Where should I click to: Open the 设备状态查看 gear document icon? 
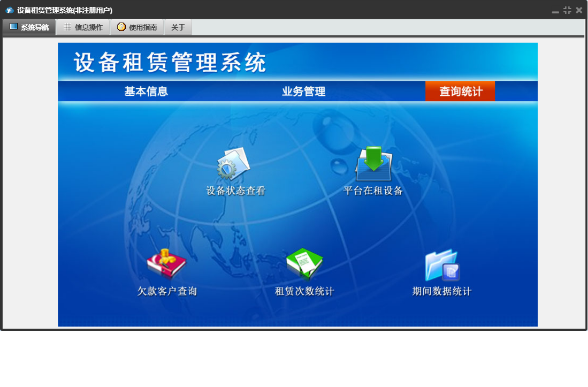click(233, 164)
